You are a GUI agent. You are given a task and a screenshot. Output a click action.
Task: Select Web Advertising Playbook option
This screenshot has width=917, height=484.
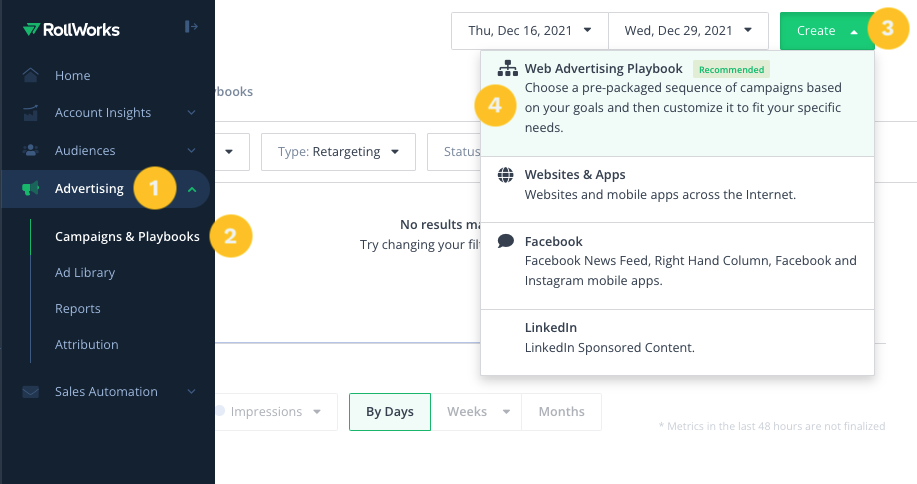pos(677,103)
